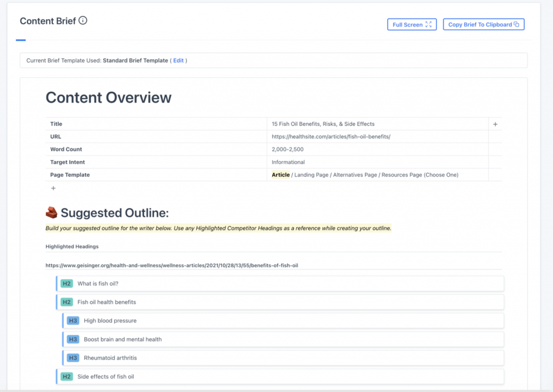Click H2 badge for 'Side effects of fish oil'

click(x=66, y=376)
